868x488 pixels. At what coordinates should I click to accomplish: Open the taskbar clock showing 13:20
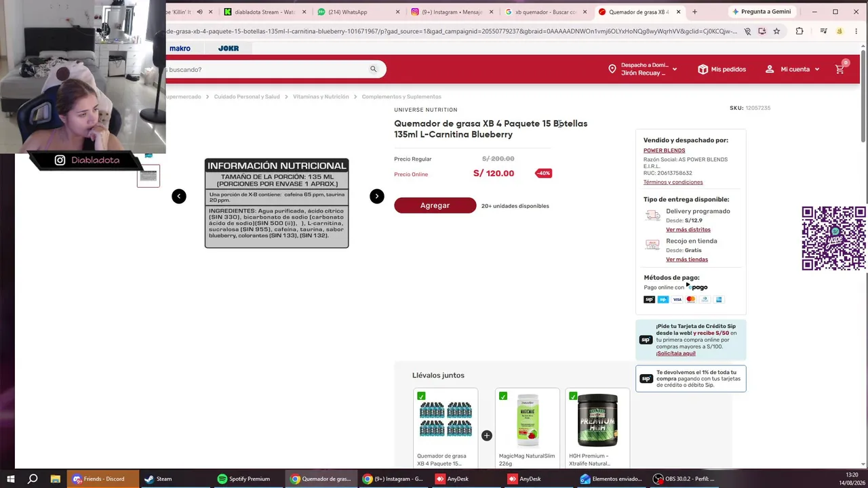852,479
